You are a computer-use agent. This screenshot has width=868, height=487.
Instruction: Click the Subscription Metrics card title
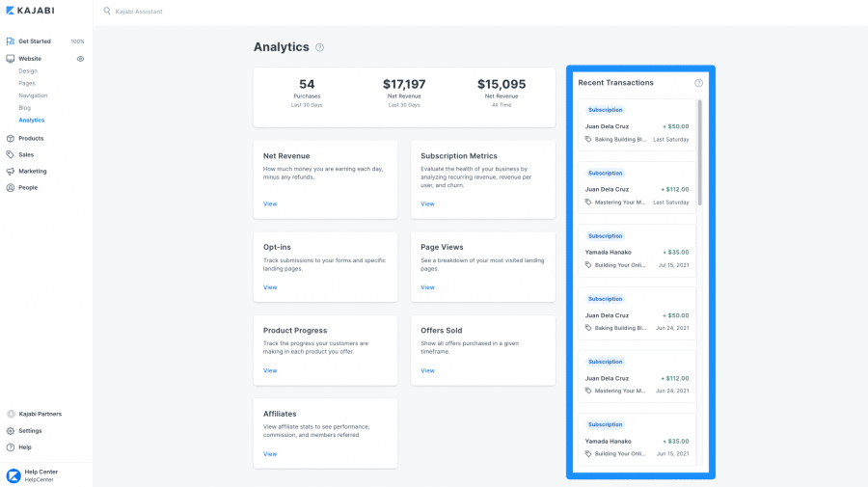[x=459, y=156]
